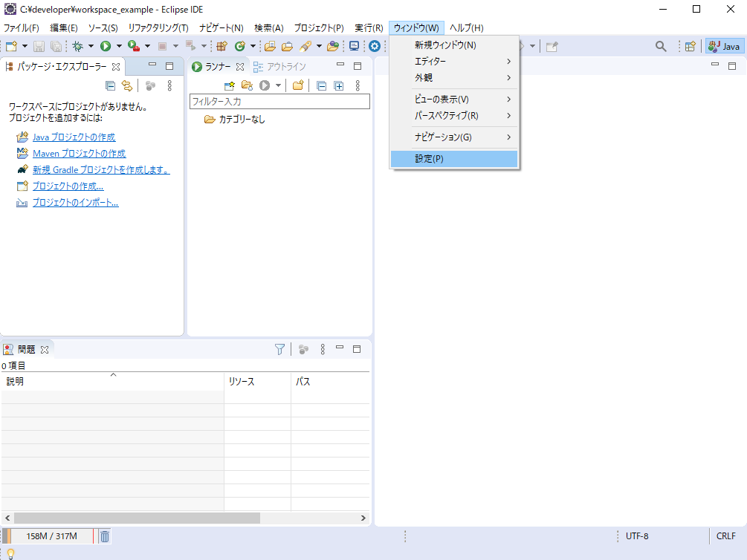Click the heap memory usage bar 158M / 317M

(x=51, y=536)
